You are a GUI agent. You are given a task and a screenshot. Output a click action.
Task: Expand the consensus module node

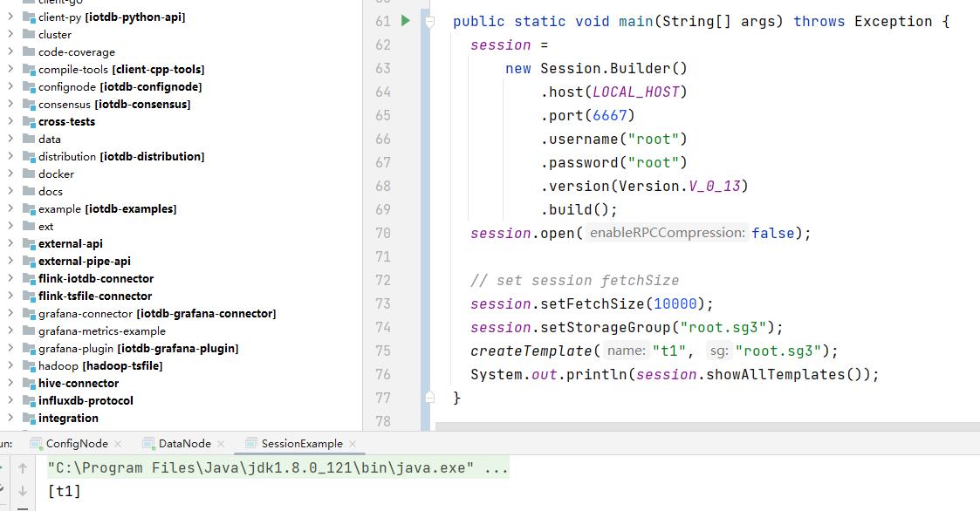pos(10,105)
